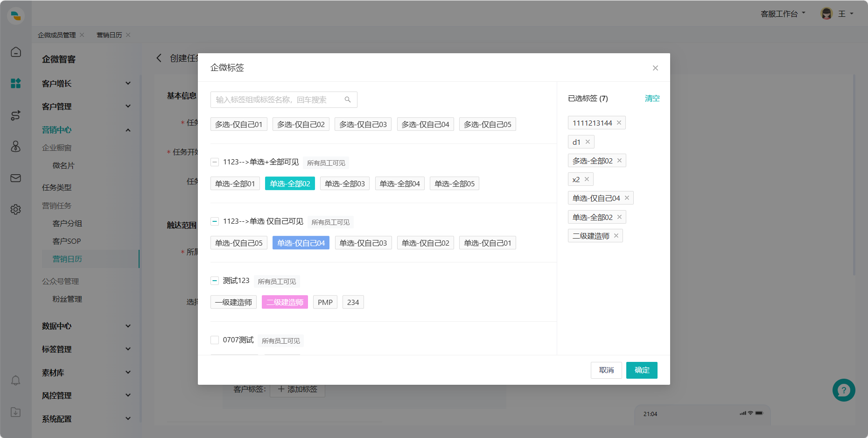Click the mail envelope icon in sidebar
The image size is (868, 438).
16,178
